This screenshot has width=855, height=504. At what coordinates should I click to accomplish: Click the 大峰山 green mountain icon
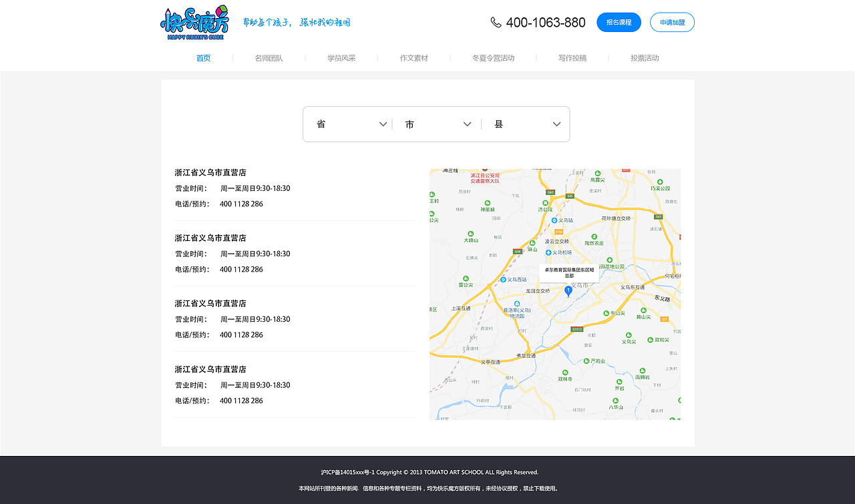point(472,232)
